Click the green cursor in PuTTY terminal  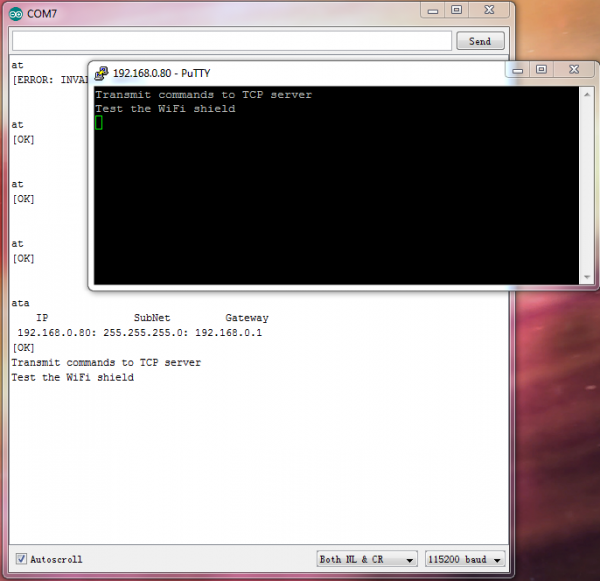[x=99, y=123]
